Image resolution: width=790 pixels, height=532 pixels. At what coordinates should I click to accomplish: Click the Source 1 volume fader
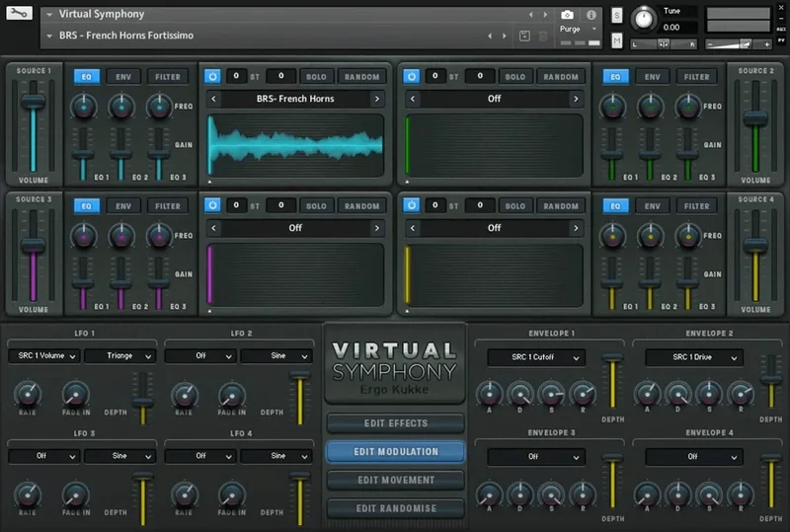34,103
